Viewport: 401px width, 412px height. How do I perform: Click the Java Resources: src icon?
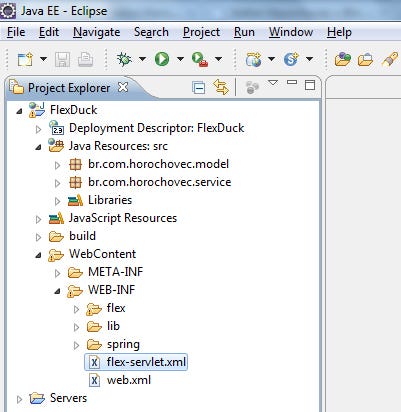coord(56,145)
